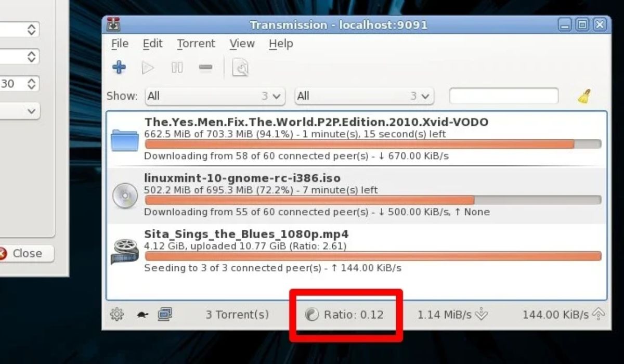The image size is (624, 364).
Task: Close the Transmission window
Action: (600, 24)
